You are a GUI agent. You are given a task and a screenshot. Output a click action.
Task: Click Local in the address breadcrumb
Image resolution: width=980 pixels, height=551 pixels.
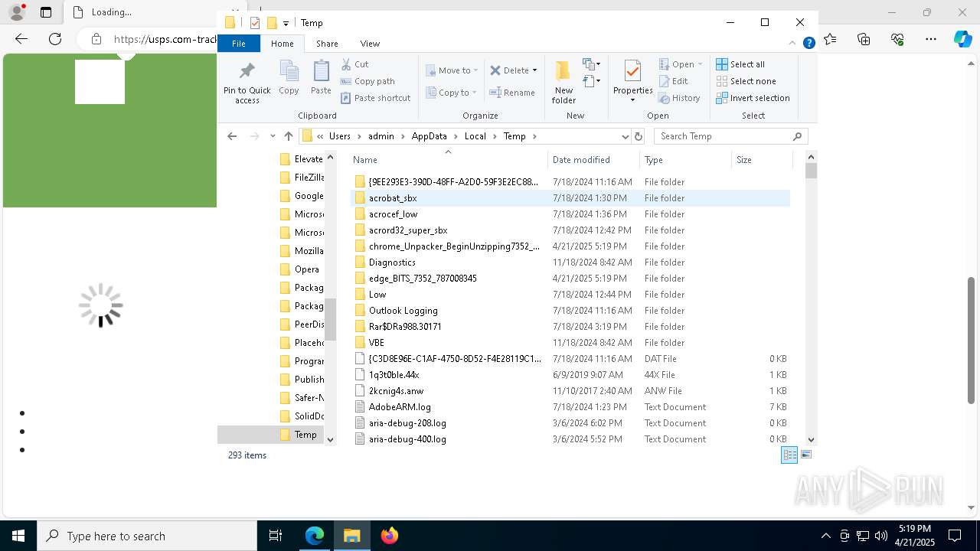pos(475,136)
